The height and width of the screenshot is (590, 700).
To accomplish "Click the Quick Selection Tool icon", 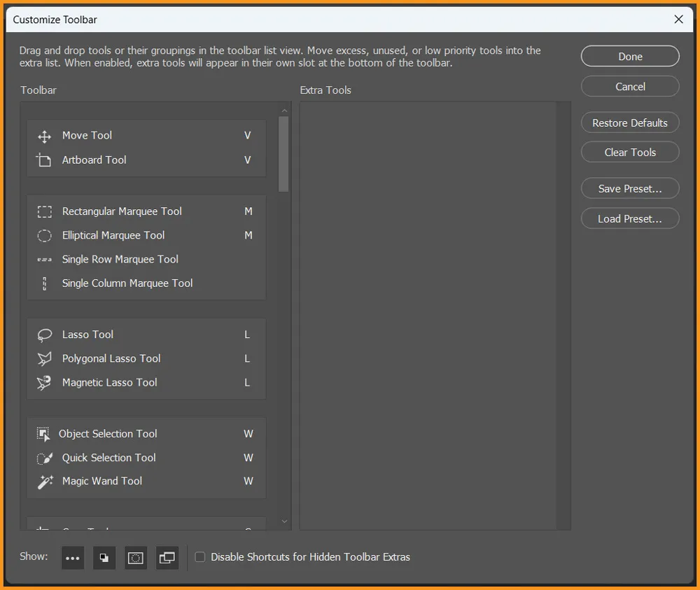I will tap(44, 457).
